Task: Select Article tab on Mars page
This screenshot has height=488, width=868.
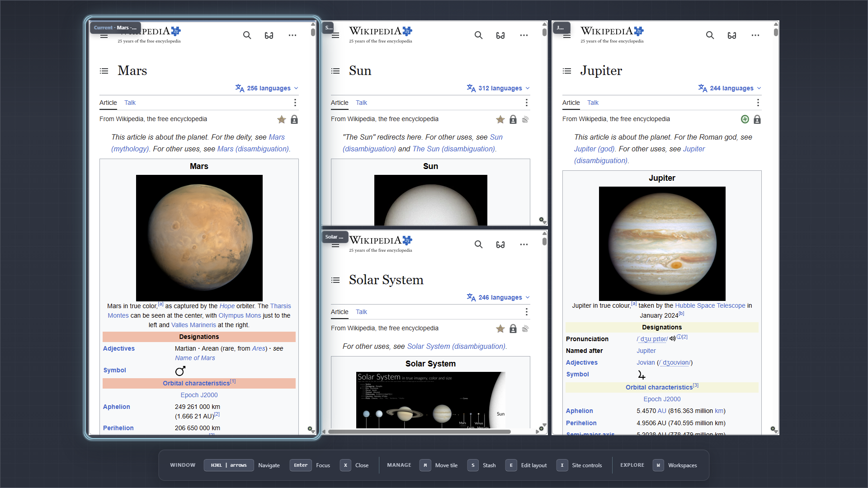Action: [x=108, y=103]
